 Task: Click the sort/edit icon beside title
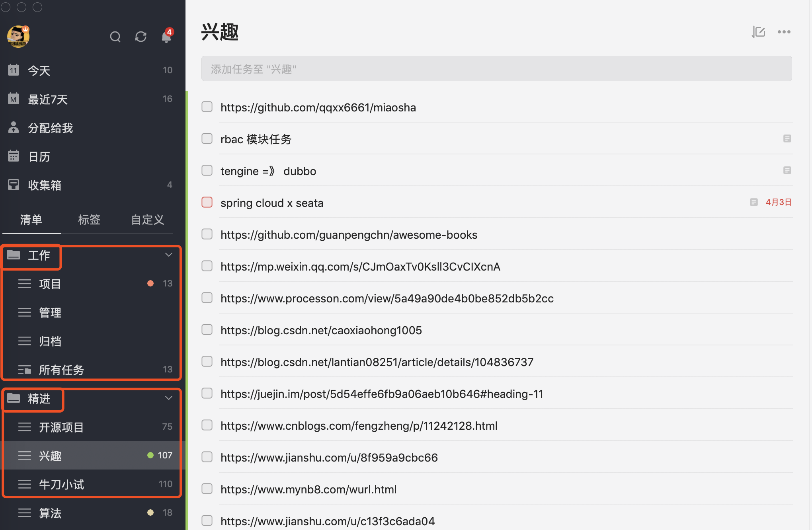(759, 32)
